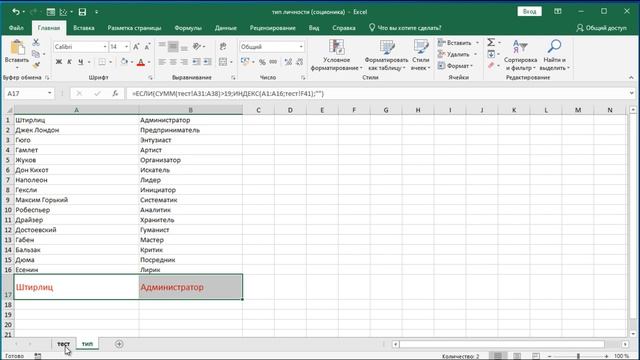Apply the comma (000) number style
Viewport: 640px width, 360px height.
point(273,62)
